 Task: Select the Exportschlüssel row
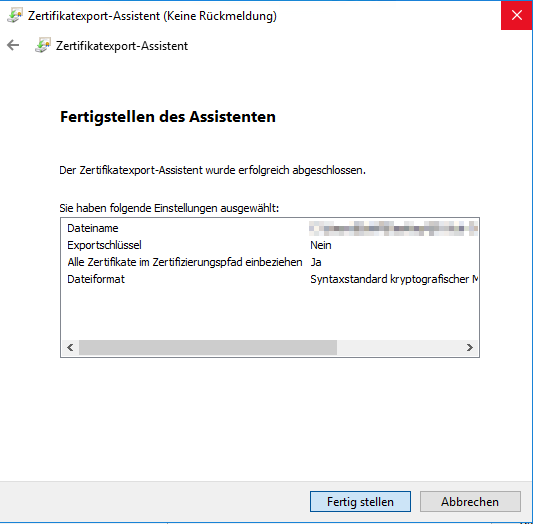(270, 245)
